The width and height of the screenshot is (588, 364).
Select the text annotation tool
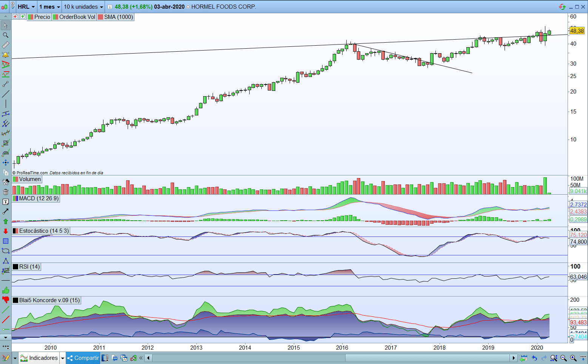tap(6, 202)
